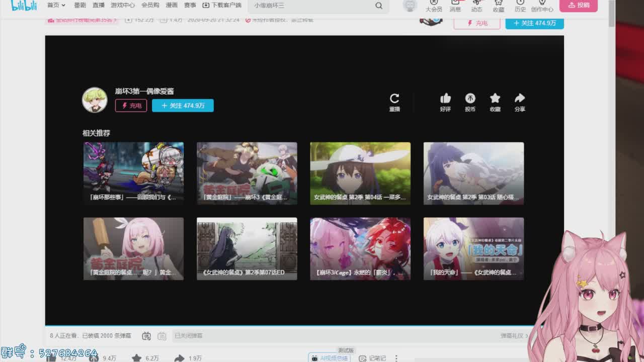The height and width of the screenshot is (362, 644).
Task: Open the three-dot more options menu
Action: 396,358
